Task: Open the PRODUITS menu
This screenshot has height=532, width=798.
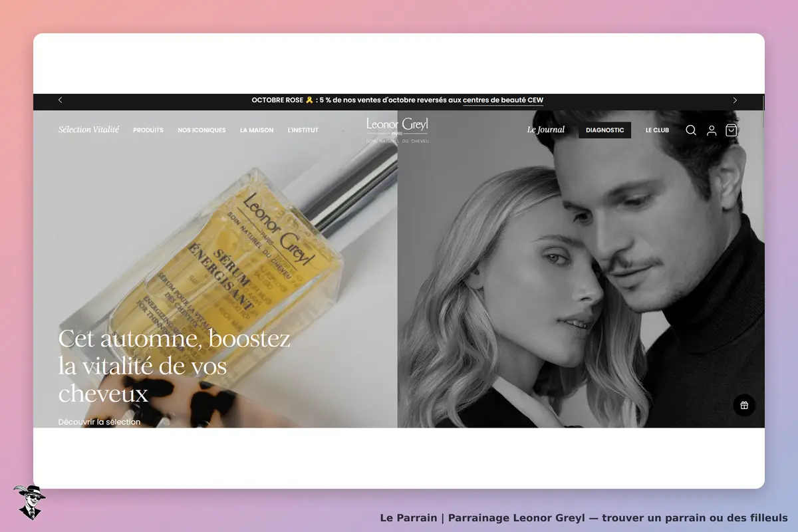Action: click(x=148, y=130)
